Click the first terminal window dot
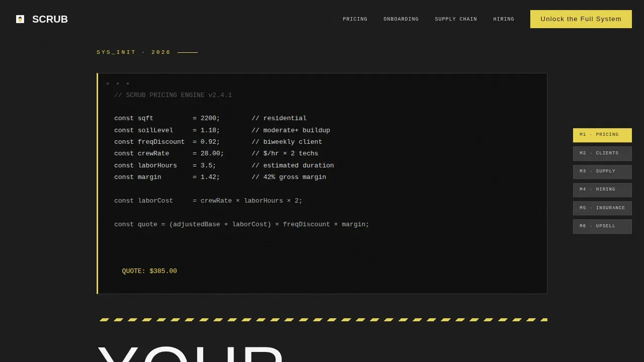Image resolution: width=644 pixels, height=362 pixels. (x=108, y=83)
